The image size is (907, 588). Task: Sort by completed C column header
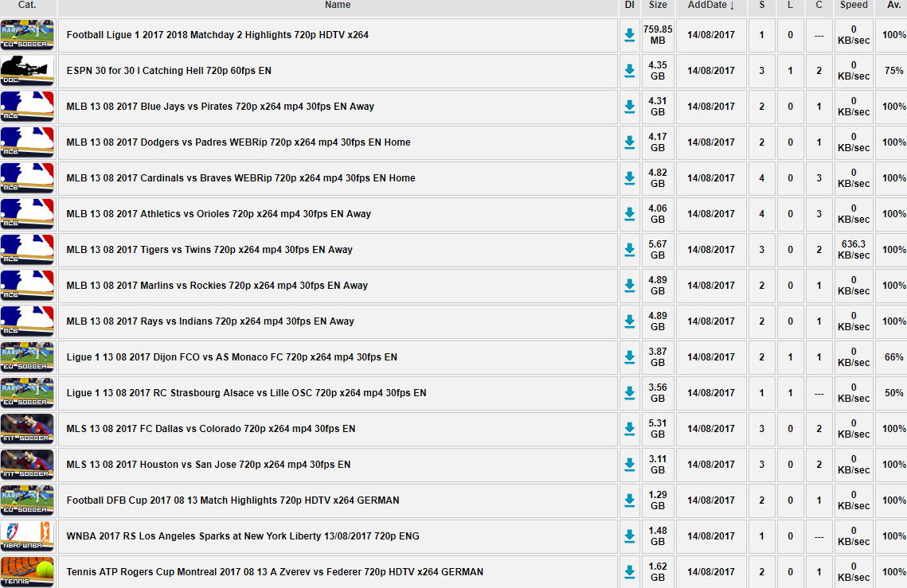819,6
